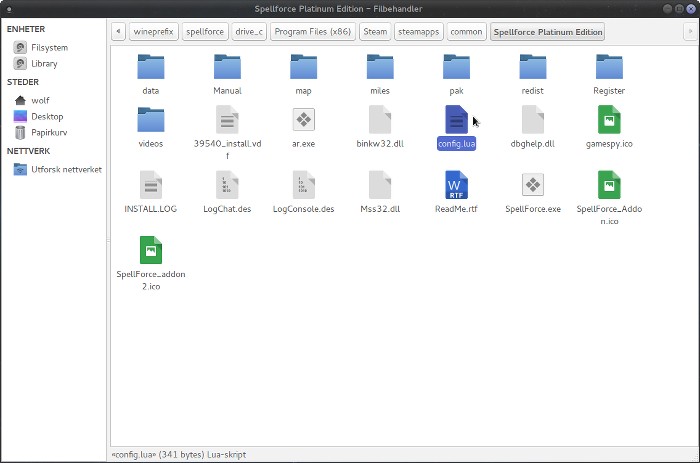
Task: Open Filsystem in the sidebar
Action: (49, 47)
